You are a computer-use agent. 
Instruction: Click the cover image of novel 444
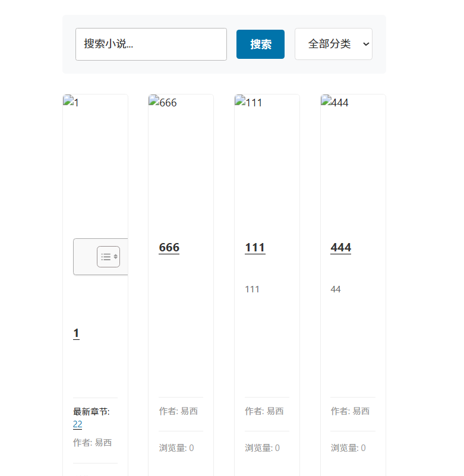(x=335, y=103)
